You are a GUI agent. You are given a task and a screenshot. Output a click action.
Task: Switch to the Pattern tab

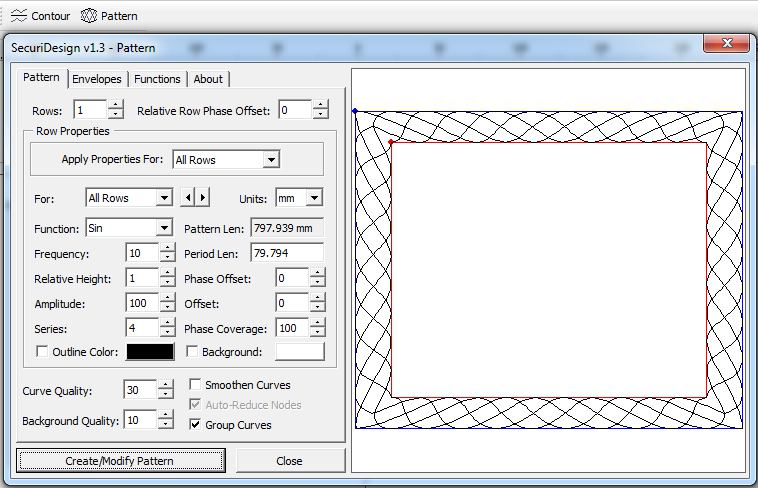click(x=42, y=77)
